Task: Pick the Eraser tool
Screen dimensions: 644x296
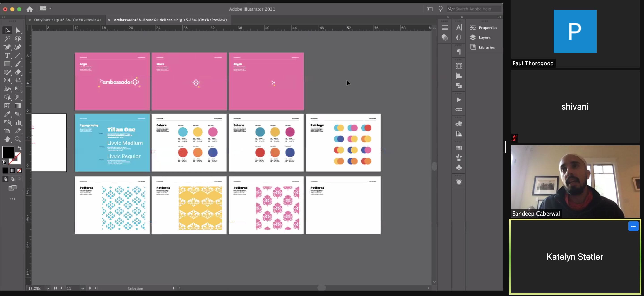Action: [18, 72]
